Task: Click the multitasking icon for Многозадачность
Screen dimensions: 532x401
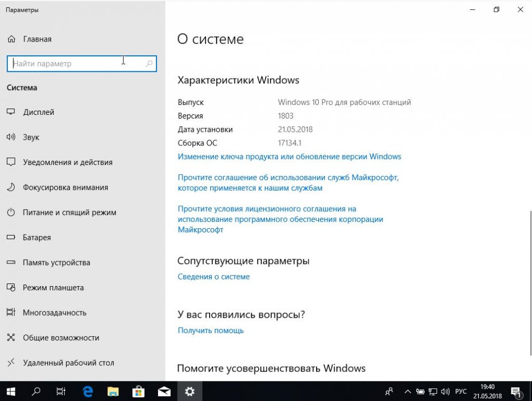Action: pos(11,312)
